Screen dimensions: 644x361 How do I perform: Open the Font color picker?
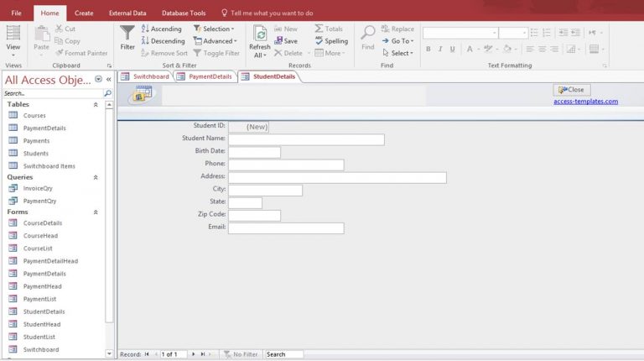point(479,50)
